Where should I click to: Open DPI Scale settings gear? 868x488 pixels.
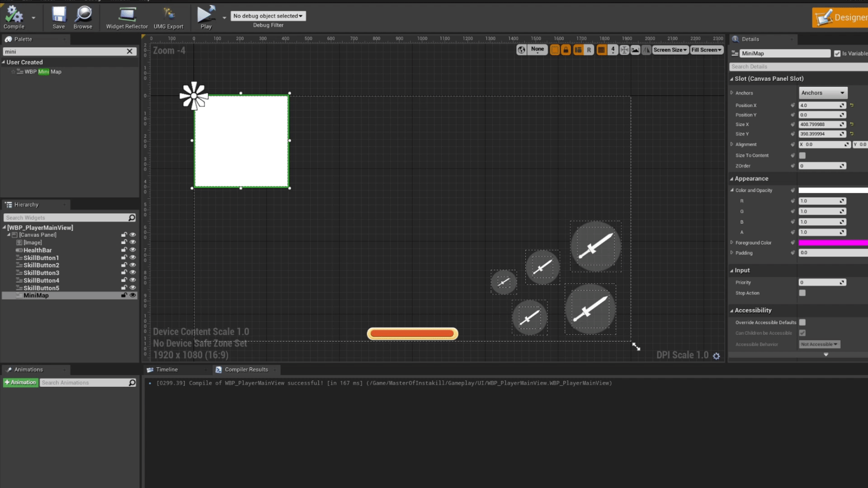click(x=717, y=356)
